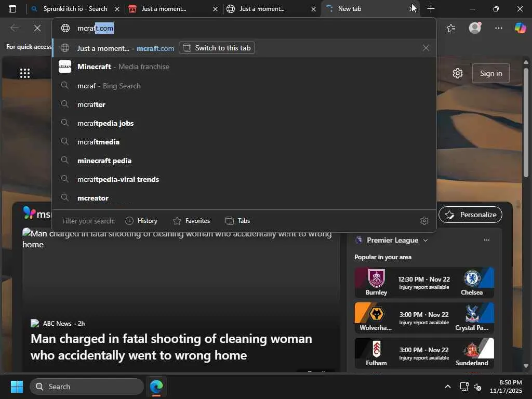Remove the mcraft.com suggestion
532x399 pixels.
point(426,48)
